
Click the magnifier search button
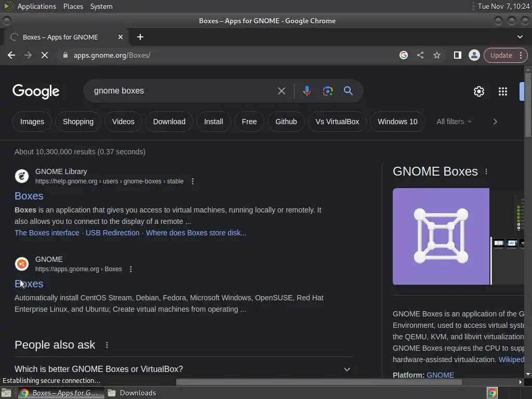pos(348,90)
